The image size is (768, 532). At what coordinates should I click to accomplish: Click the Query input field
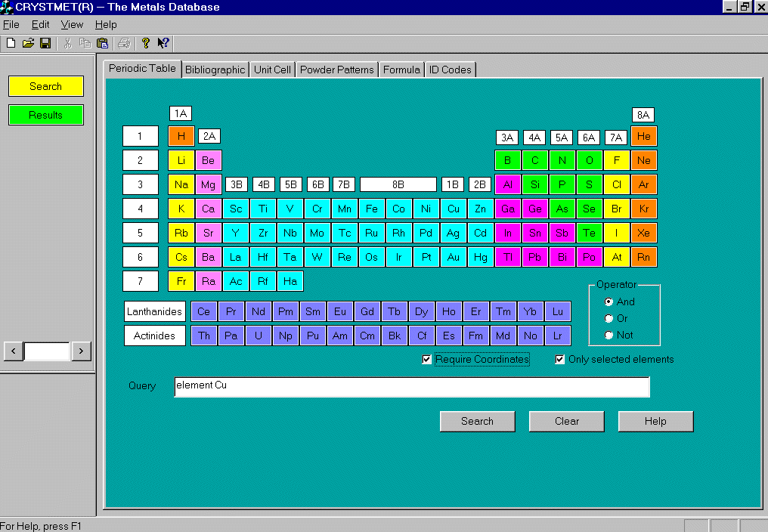pyautogui.click(x=412, y=386)
